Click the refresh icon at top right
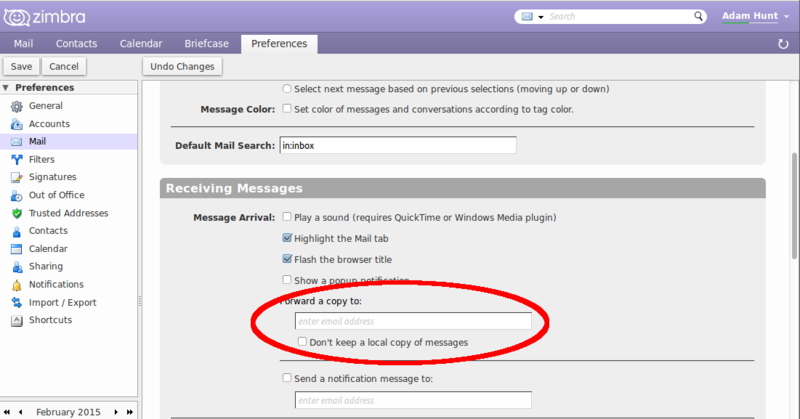Viewport: 800px width, 419px height. pos(783,44)
